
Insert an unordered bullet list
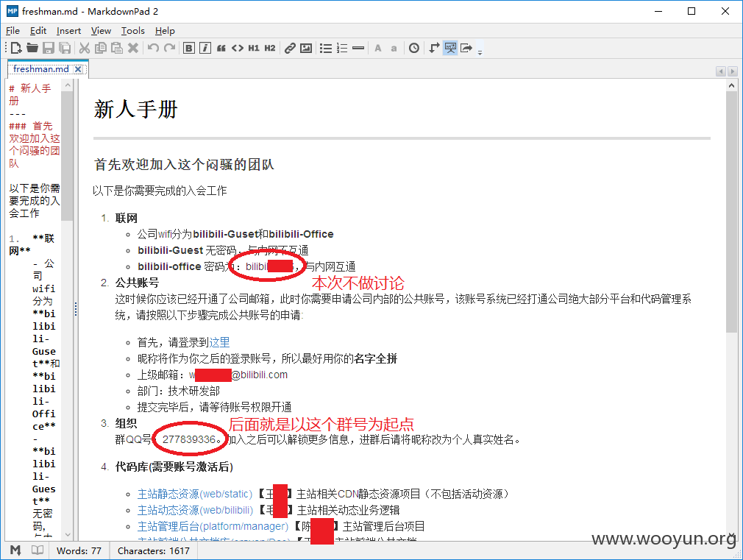tap(326, 48)
